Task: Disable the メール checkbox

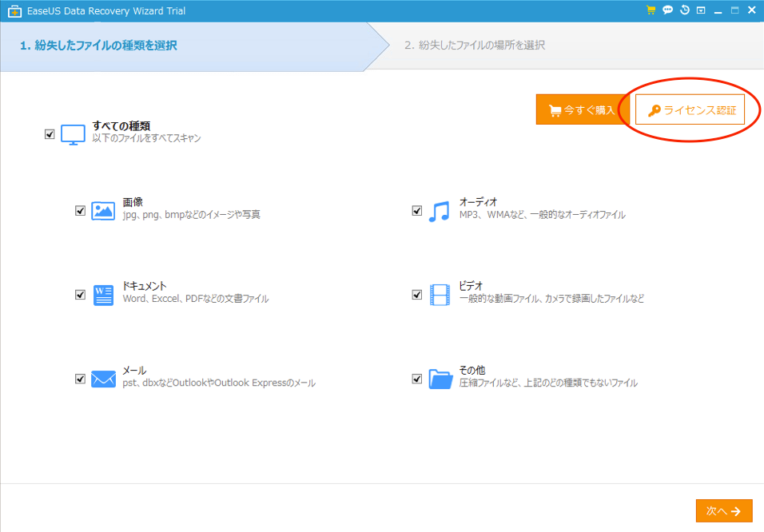Action: tap(81, 379)
